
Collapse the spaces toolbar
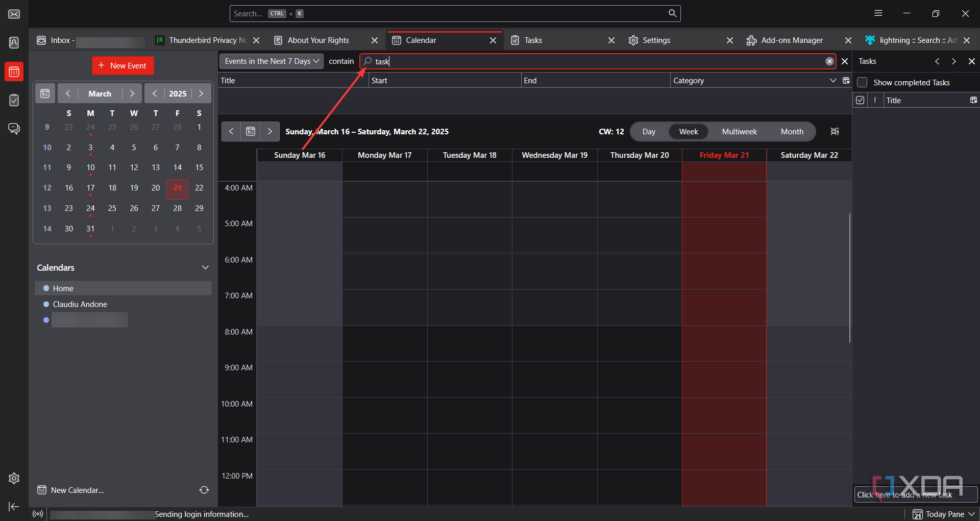coord(14,506)
